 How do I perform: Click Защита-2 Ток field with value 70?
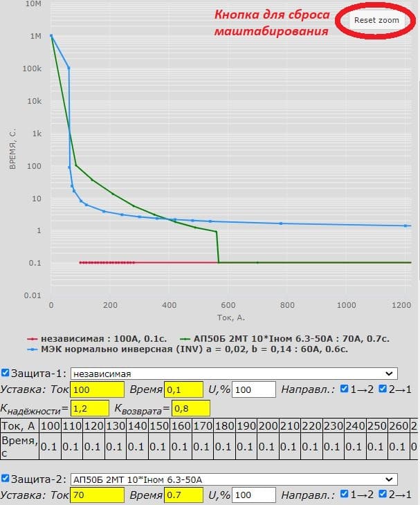97,495
